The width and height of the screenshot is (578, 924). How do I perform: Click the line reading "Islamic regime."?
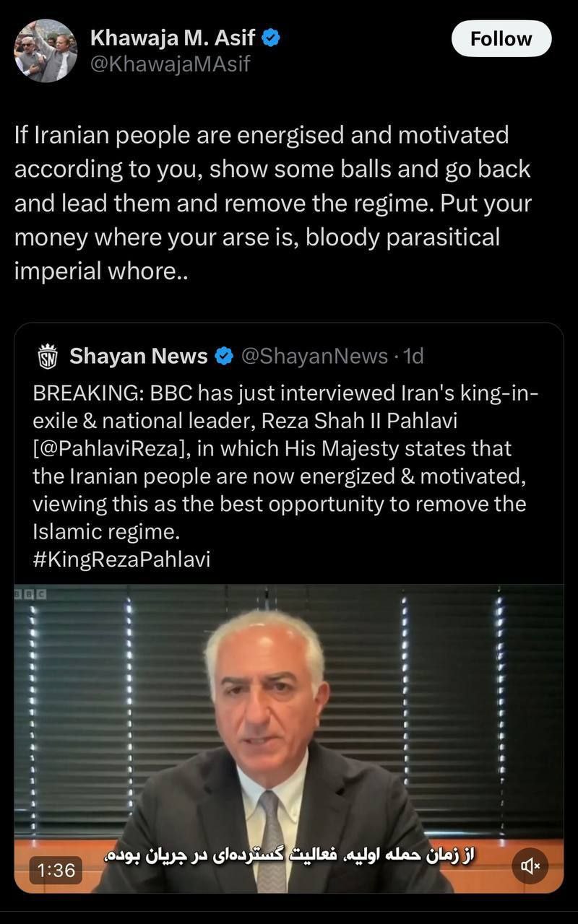tap(105, 532)
